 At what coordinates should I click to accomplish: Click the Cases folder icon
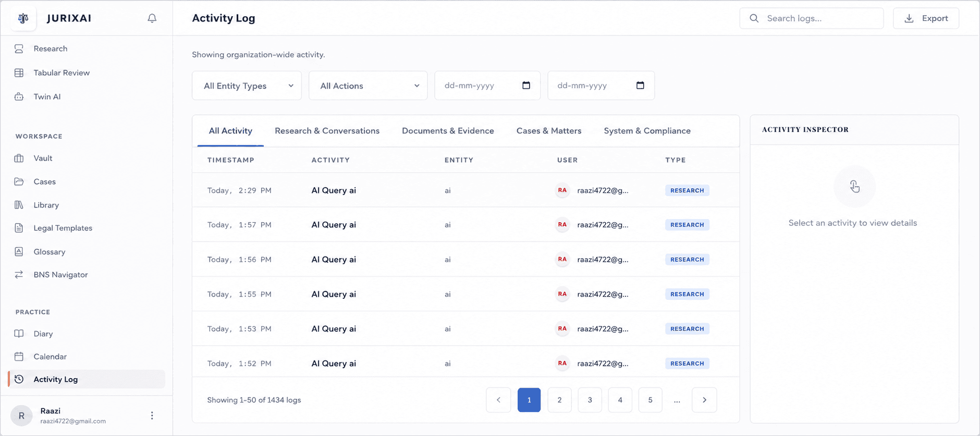click(19, 181)
